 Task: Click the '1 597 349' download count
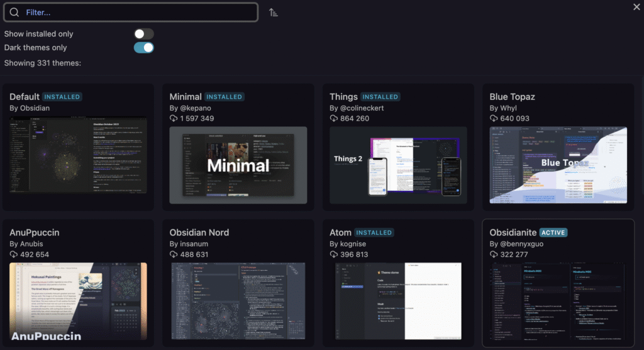(197, 119)
